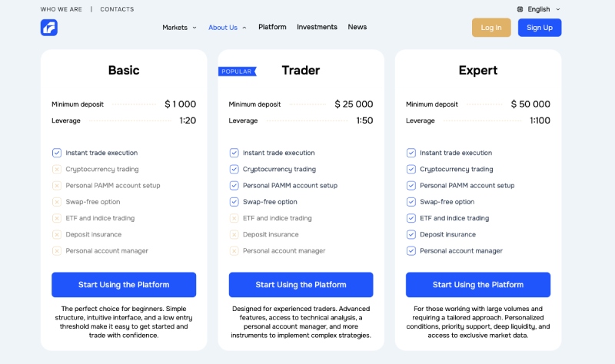Screen dimensions: 615x364
Task: Open the Investments menu item
Action: pos(317,27)
